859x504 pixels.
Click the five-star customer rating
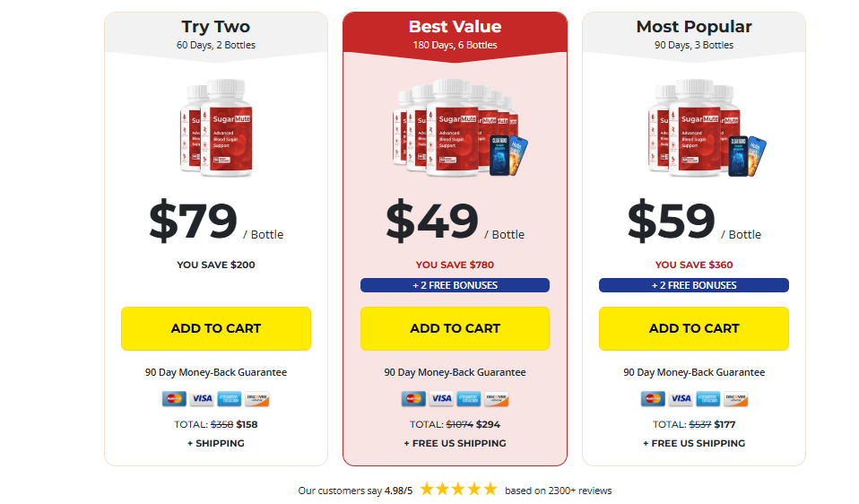(457, 490)
